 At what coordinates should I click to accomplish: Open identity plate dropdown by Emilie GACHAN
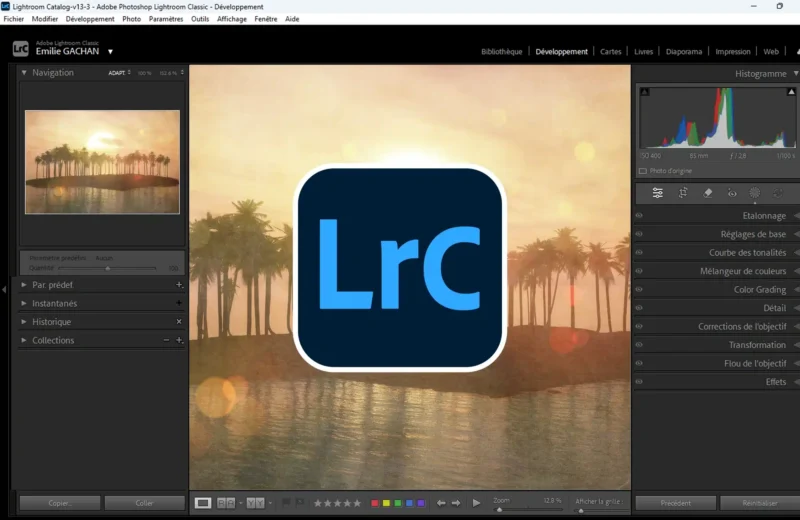[x=110, y=52]
